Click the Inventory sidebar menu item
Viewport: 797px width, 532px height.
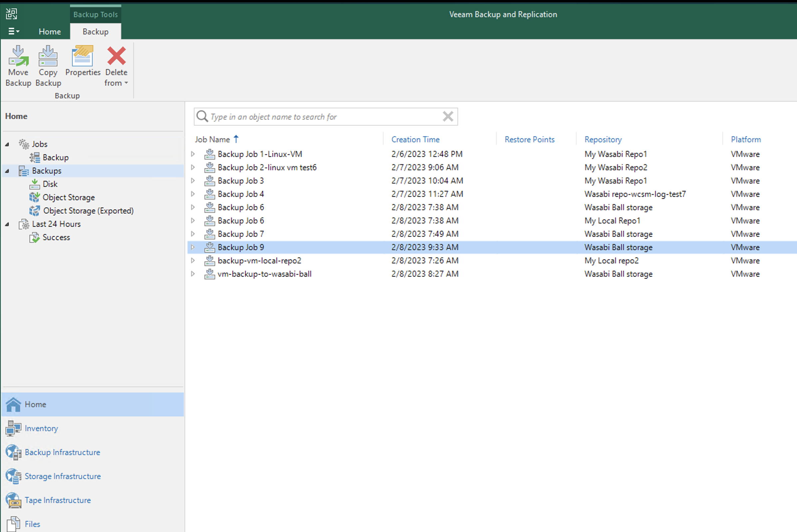coord(41,428)
